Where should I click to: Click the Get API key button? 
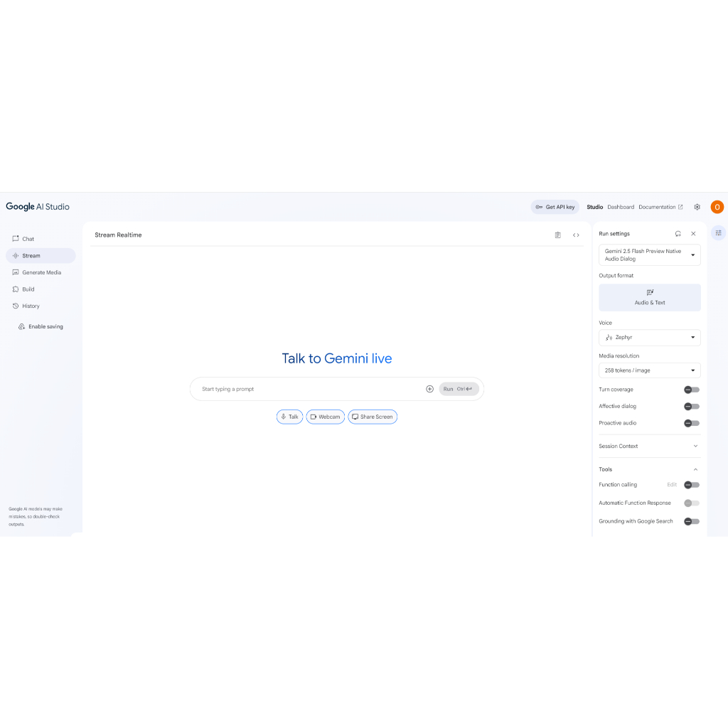pos(555,207)
